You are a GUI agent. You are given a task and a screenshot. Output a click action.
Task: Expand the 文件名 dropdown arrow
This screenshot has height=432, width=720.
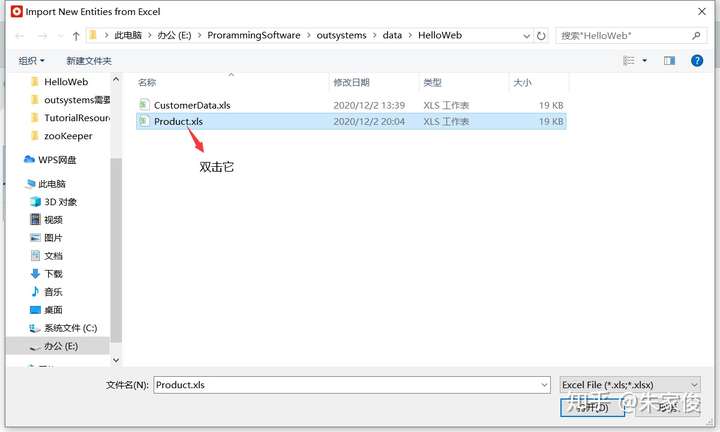click(x=545, y=385)
